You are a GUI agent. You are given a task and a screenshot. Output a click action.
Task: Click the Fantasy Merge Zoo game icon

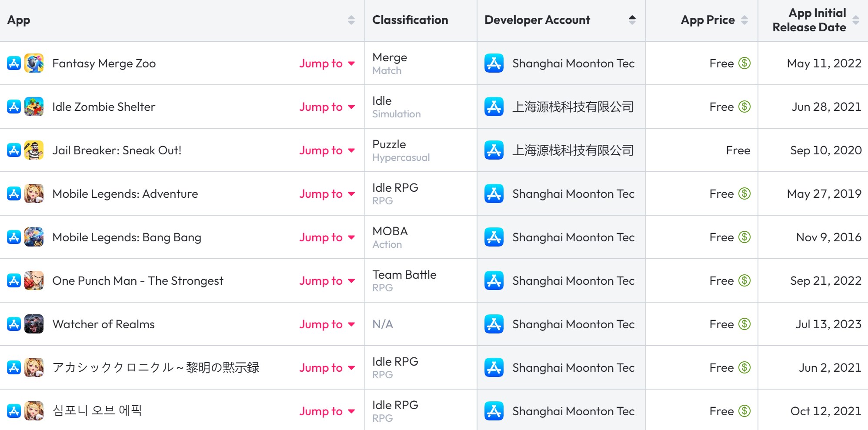coord(34,63)
